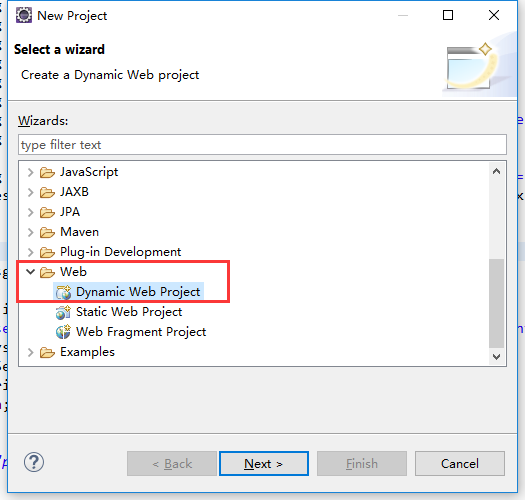Expand the Plug-in Development category

[30, 253]
